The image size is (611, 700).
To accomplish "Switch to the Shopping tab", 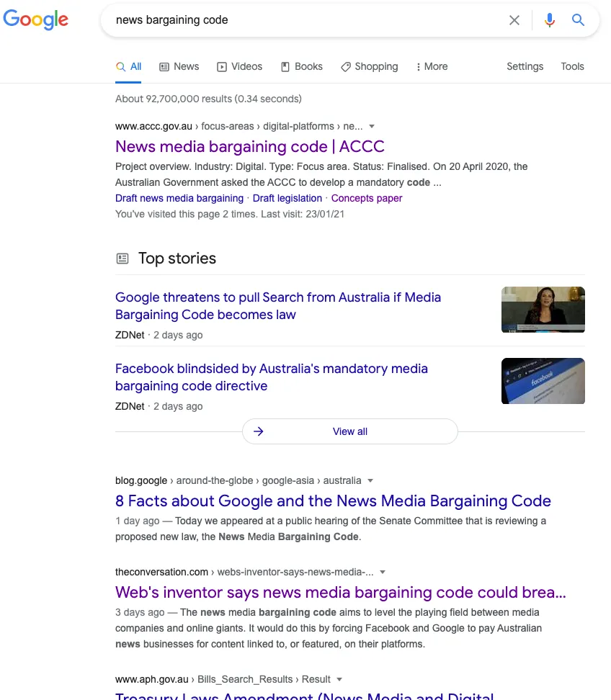I will pos(370,66).
